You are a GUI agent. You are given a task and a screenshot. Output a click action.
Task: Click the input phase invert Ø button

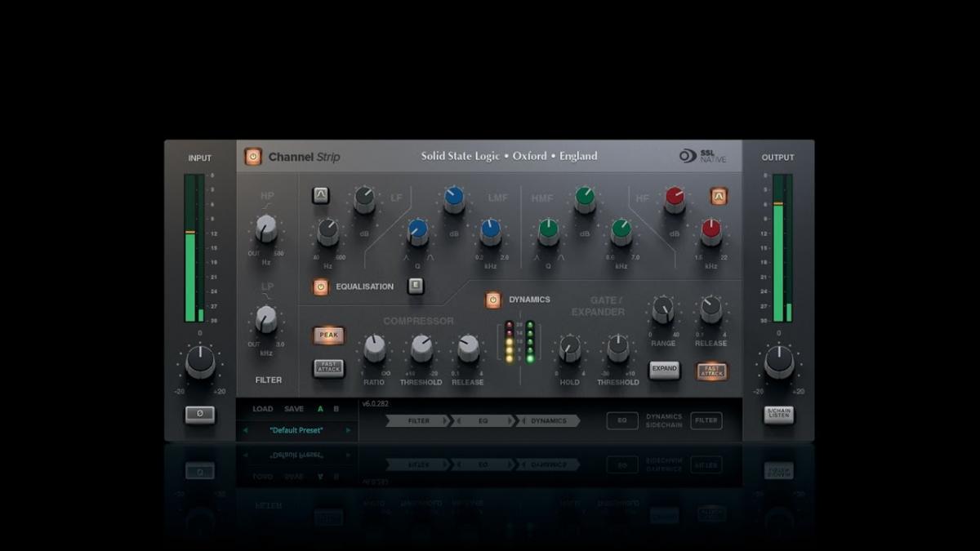click(x=200, y=415)
